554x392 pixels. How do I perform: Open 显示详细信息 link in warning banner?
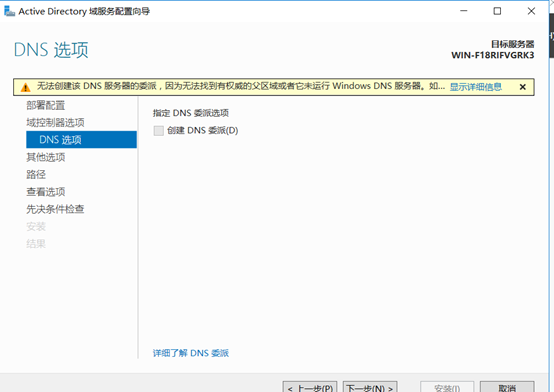tap(476, 87)
